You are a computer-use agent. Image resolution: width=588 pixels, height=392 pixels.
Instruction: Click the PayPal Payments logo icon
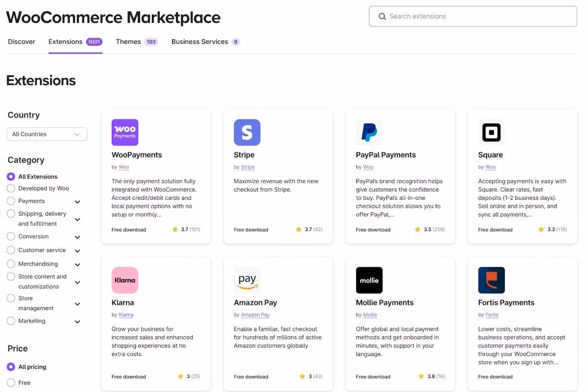369,132
